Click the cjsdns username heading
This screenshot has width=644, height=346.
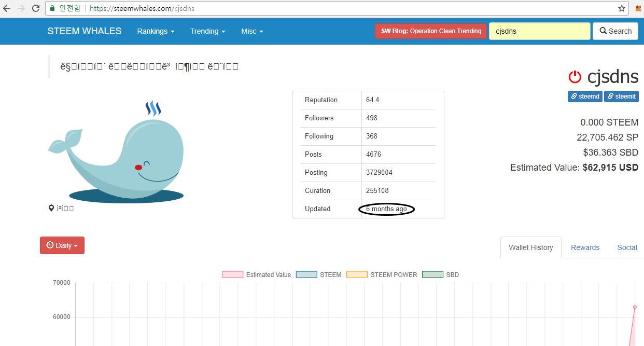pos(613,77)
